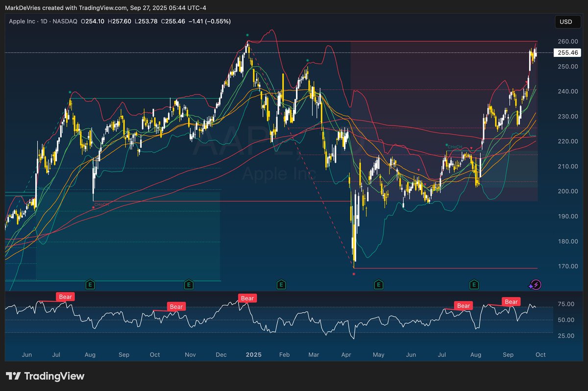This screenshot has height=391, width=588.
Task: Click the 25.00 RSI axis label
Action: pyautogui.click(x=566, y=336)
